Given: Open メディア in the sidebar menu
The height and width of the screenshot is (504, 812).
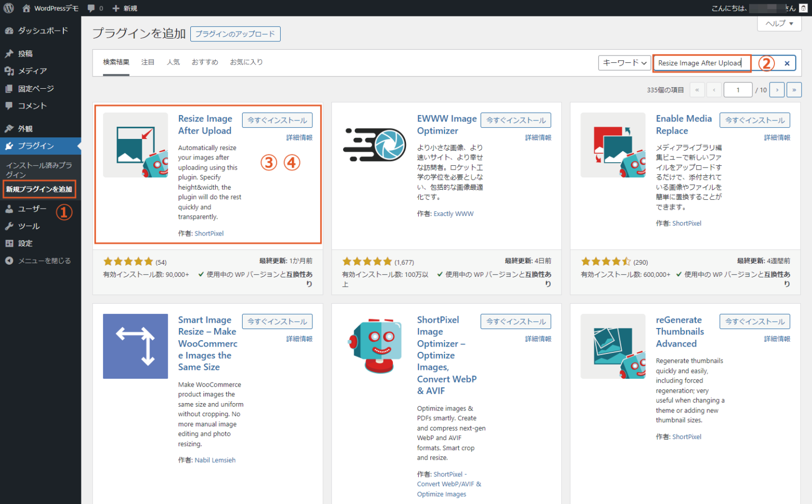Looking at the screenshot, I should 32,71.
